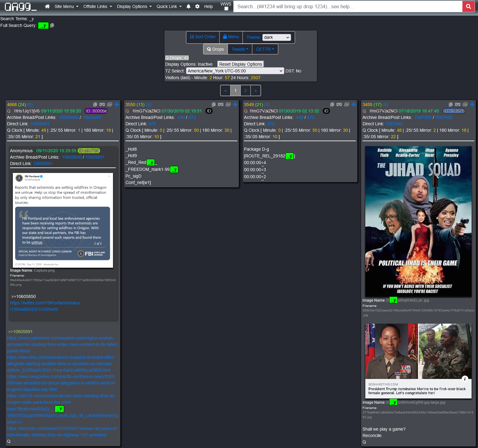Copy drop 3455 to clipboard
Image resolution: width=478 pixels, height=448 pixels.
[x=451, y=105]
